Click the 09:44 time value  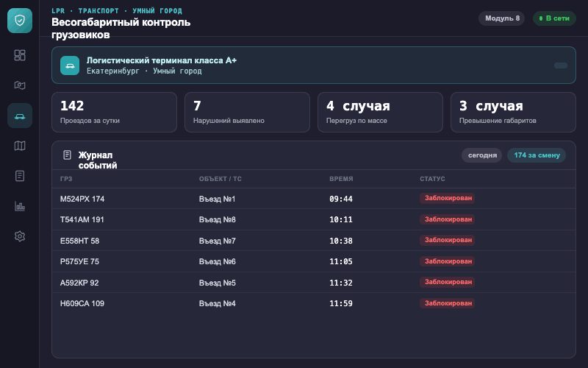coord(341,199)
